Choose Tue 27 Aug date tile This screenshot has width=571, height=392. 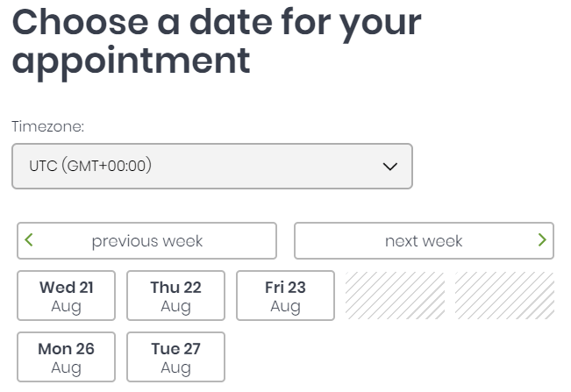[176, 357]
